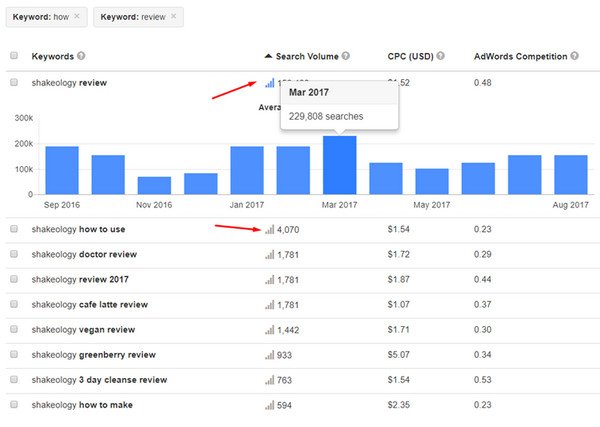600x427 pixels.
Task: Click the 0.53 competition value
Action: 483,380
